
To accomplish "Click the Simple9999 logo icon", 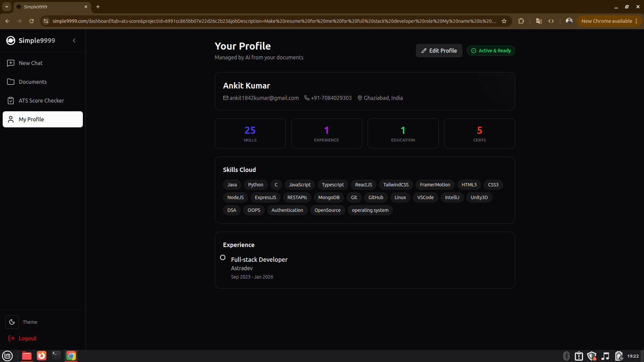I will 11,41.
